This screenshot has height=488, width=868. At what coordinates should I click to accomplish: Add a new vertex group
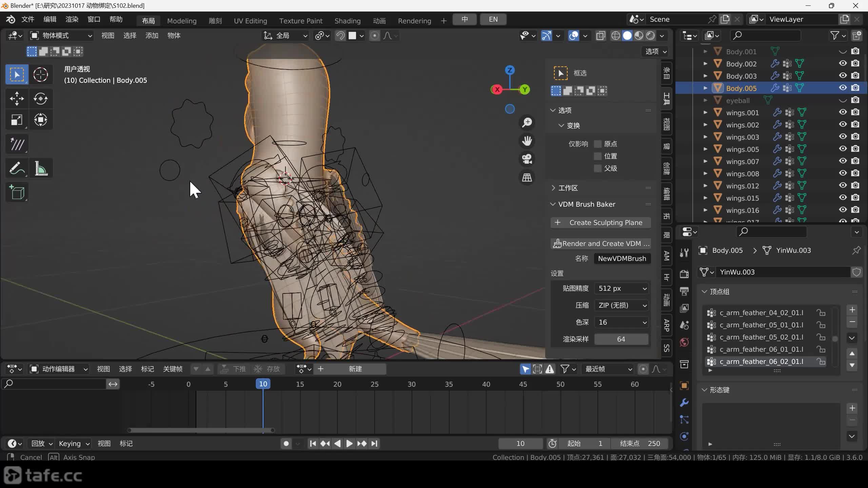(x=852, y=310)
